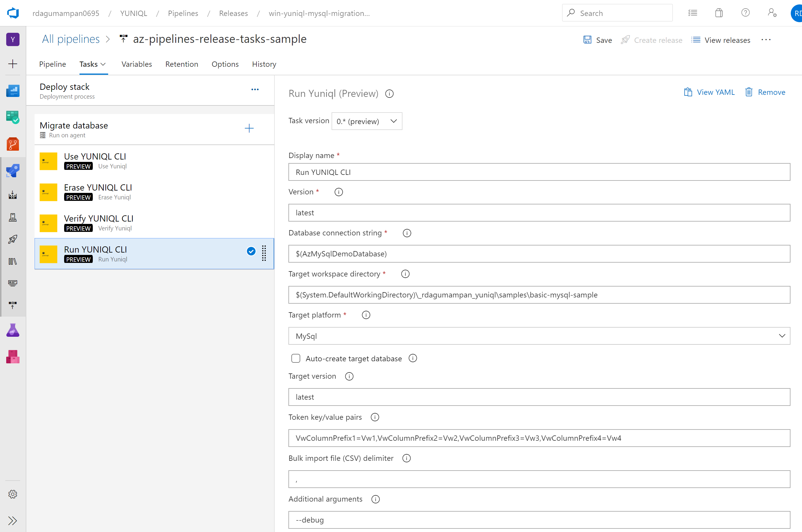Open the Target platform MySql dropdown
Image resolution: width=802 pixels, height=532 pixels.
point(539,336)
